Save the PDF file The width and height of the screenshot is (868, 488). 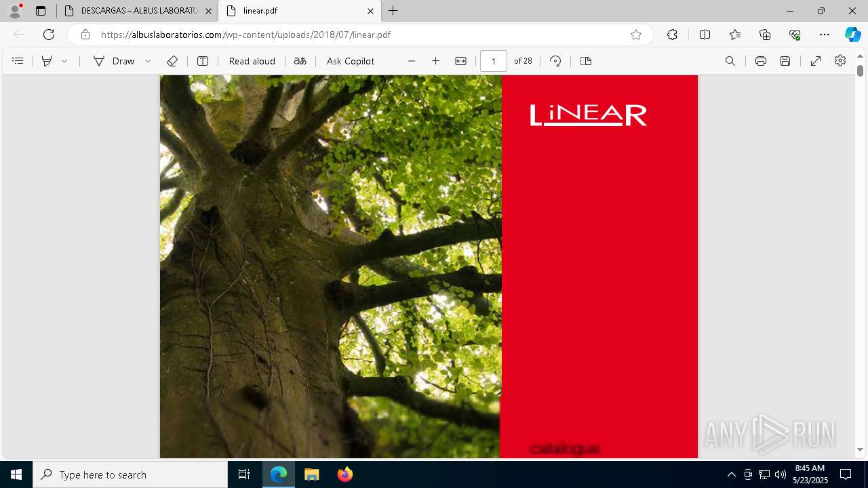pos(785,61)
